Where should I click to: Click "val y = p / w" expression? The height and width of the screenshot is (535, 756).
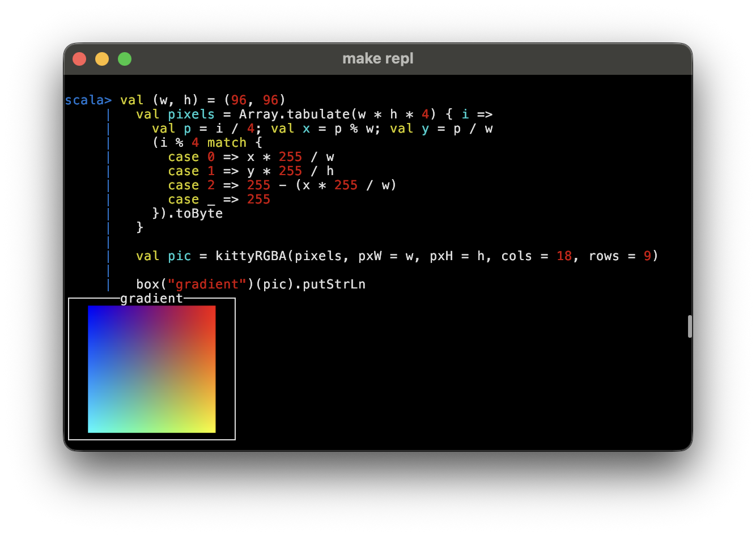tap(441, 129)
